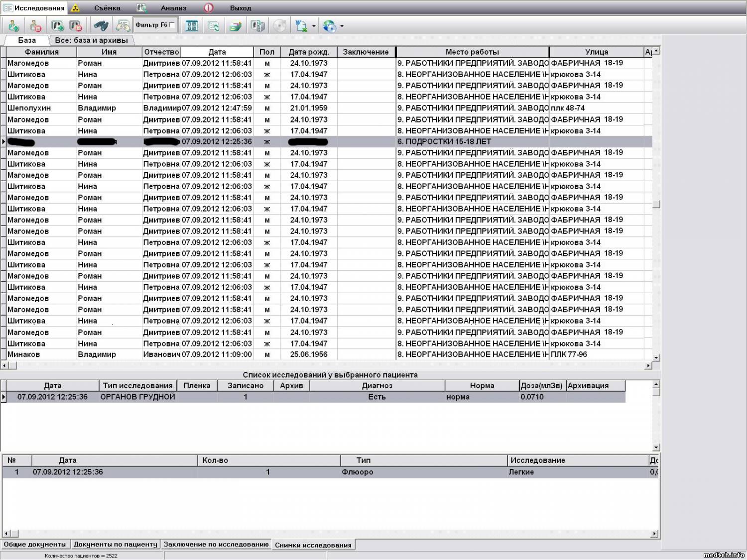Screen dimensions: 747x560
Task: Open Заключение по исследованию tab
Action: coord(216,545)
